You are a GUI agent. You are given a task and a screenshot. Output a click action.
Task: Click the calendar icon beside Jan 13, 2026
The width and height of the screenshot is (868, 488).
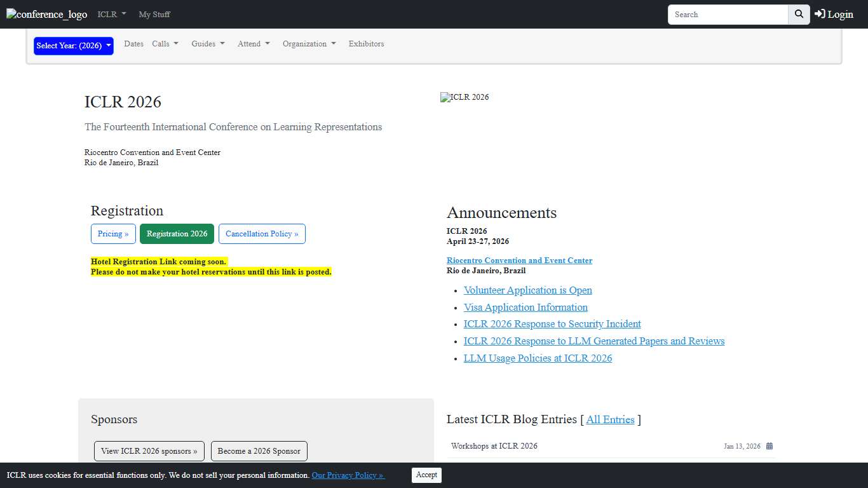tap(769, 446)
